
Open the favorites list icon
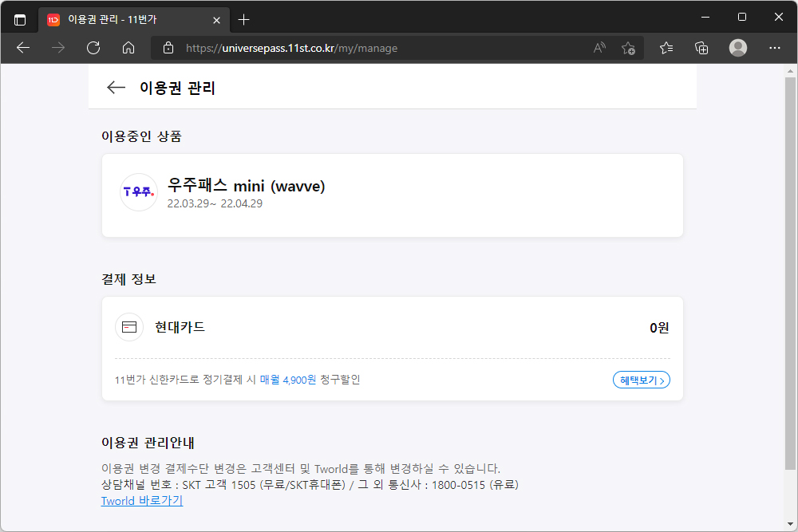pos(666,48)
